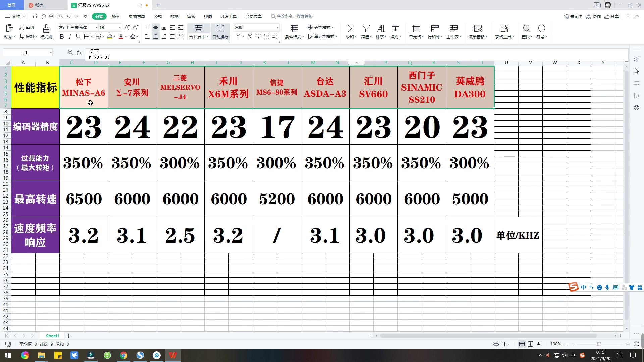Open the font name dropdown
Image resolution: width=644 pixels, height=362 pixels.
(96, 28)
